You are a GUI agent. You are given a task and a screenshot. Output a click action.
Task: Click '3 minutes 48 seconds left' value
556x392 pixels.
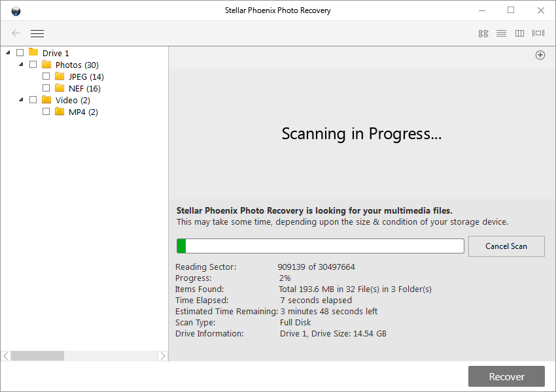[x=329, y=311]
